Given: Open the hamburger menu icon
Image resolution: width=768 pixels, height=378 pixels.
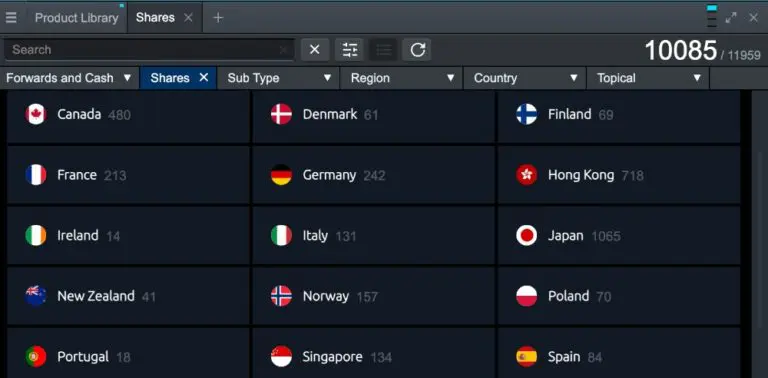Looking at the screenshot, I should click(11, 18).
